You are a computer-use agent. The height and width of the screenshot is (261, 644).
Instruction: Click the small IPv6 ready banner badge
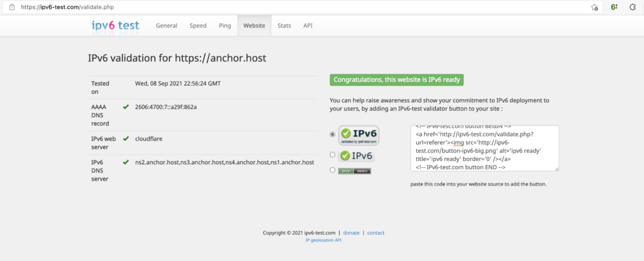(353, 170)
